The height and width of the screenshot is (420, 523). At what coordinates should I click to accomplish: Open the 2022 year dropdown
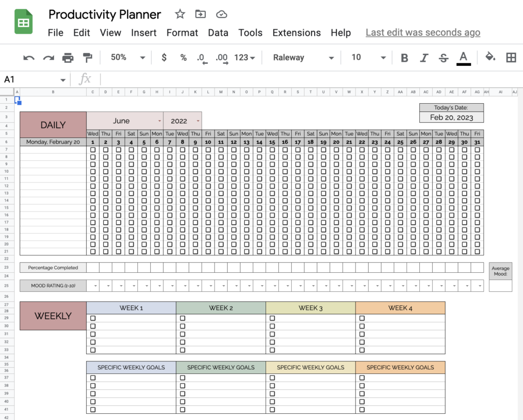[x=198, y=121]
